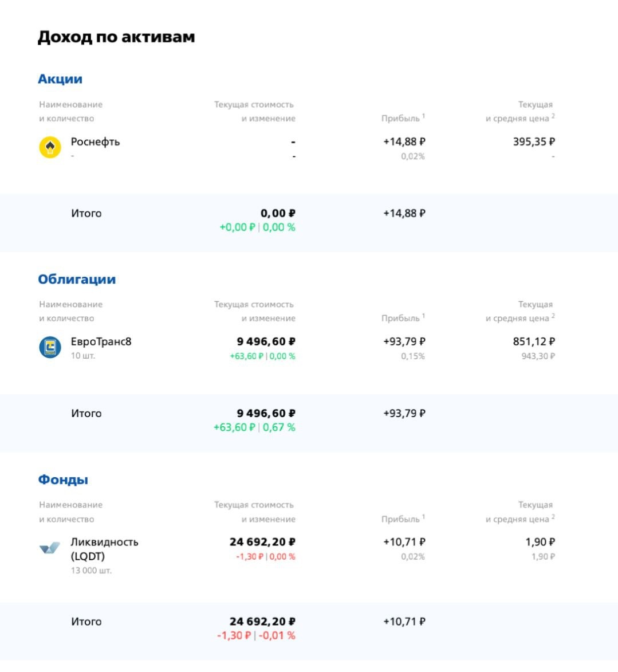Open the Роснефть stock name

point(95,142)
